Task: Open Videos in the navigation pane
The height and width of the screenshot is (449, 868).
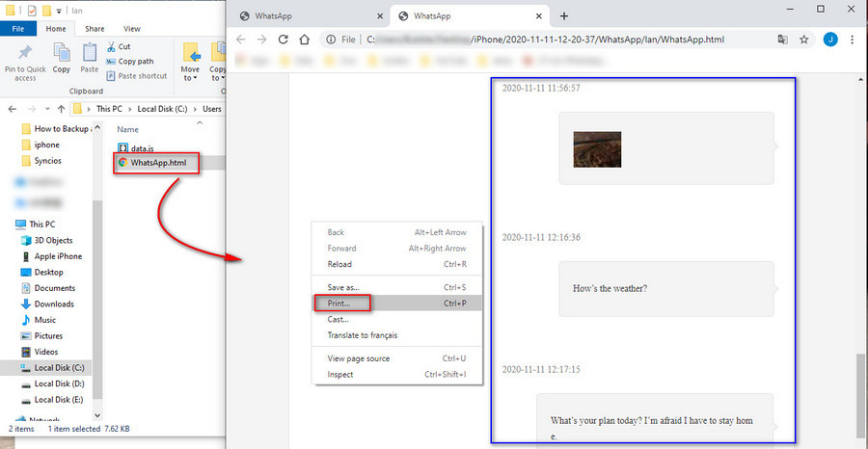Action: 40,352
